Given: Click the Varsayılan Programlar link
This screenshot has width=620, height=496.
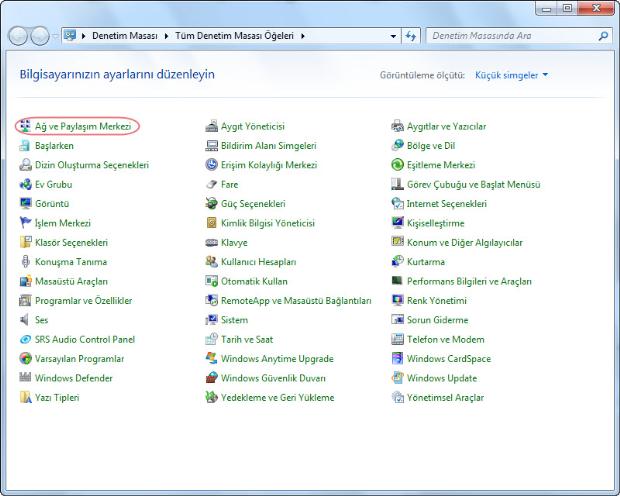Looking at the screenshot, I should point(79,359).
